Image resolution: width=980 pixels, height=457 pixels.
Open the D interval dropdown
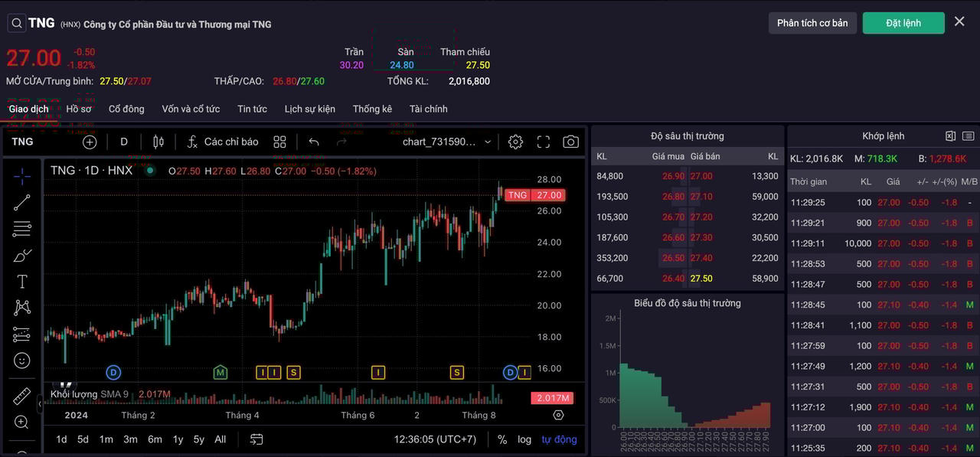124,142
